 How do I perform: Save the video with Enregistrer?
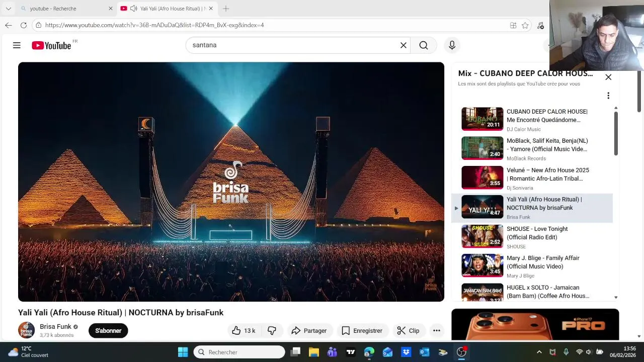tap(362, 330)
